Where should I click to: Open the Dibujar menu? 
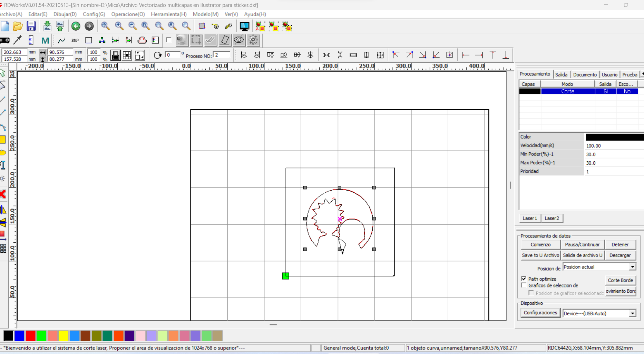(65, 14)
